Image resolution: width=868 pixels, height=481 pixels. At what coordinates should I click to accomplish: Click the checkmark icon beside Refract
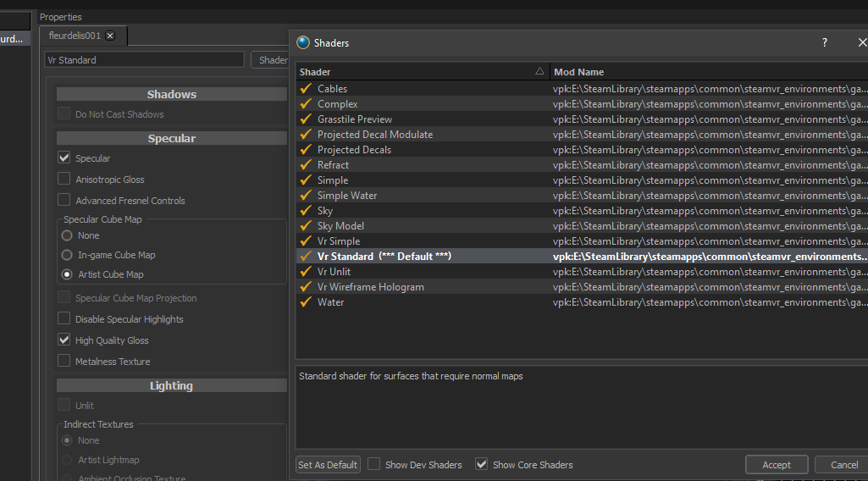point(306,164)
